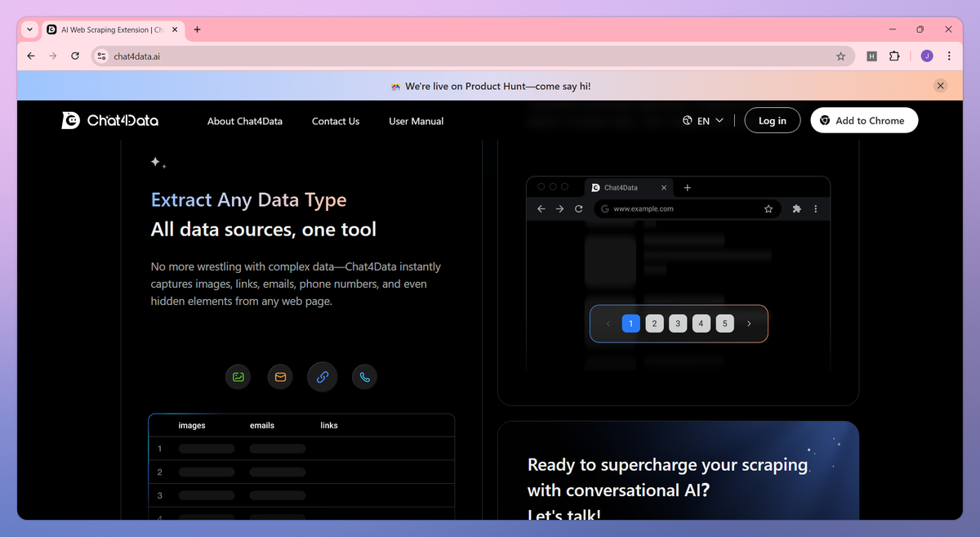The width and height of the screenshot is (980, 537).
Task: Click the emails column header
Action: [262, 426]
